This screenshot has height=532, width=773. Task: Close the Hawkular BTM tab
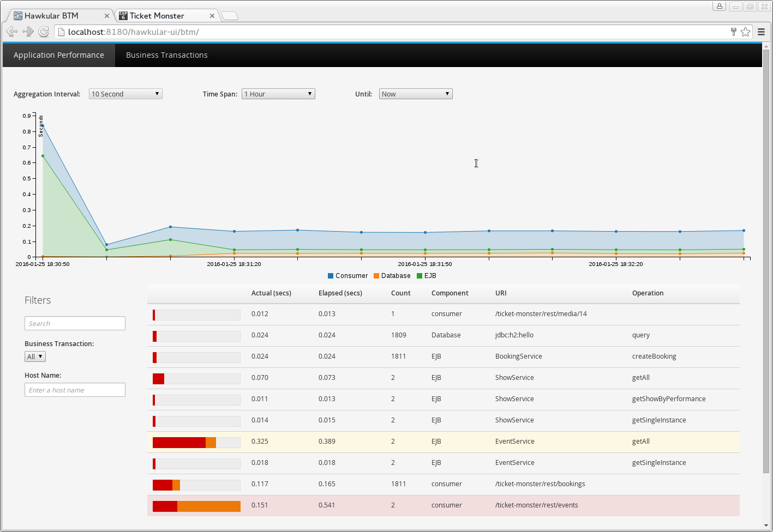pyautogui.click(x=107, y=16)
